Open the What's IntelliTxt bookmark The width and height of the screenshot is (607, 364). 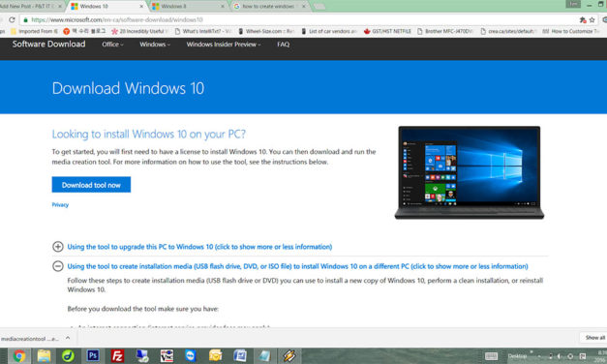click(203, 31)
